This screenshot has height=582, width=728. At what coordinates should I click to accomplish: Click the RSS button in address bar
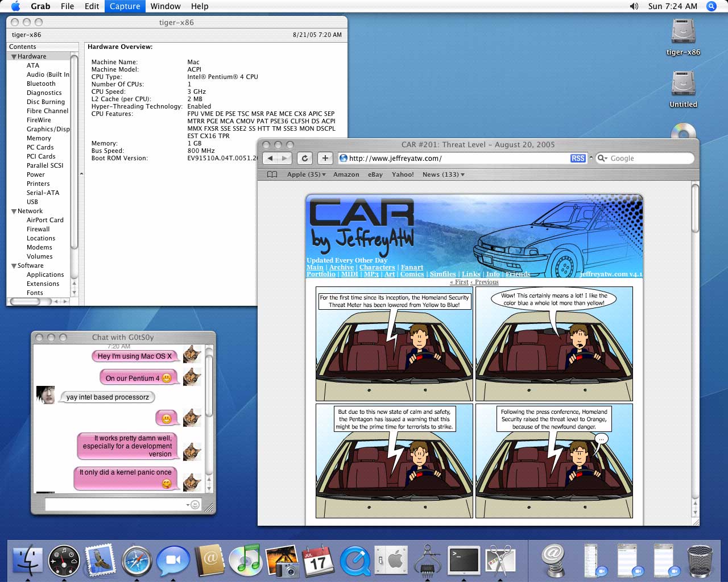[x=578, y=158]
